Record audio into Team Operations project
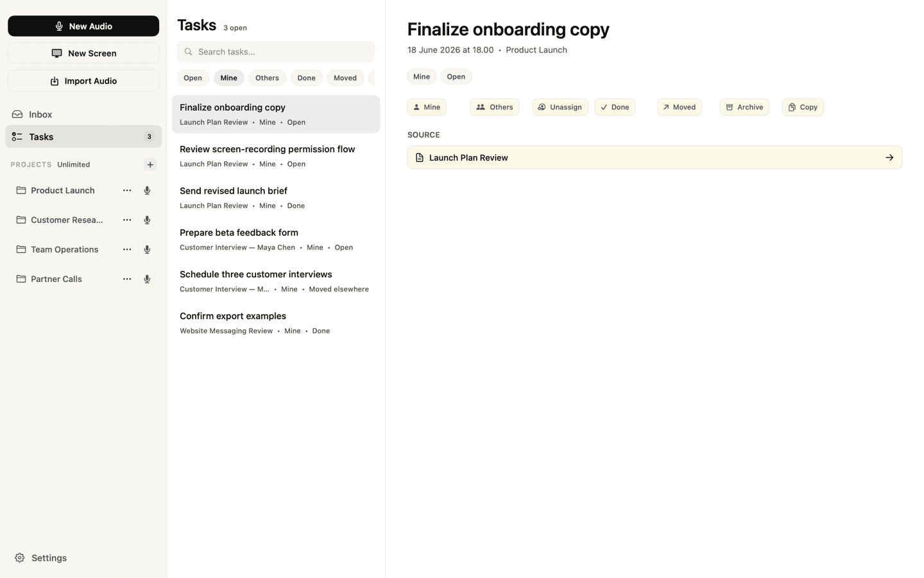Image resolution: width=924 pixels, height=578 pixels. 147,249
